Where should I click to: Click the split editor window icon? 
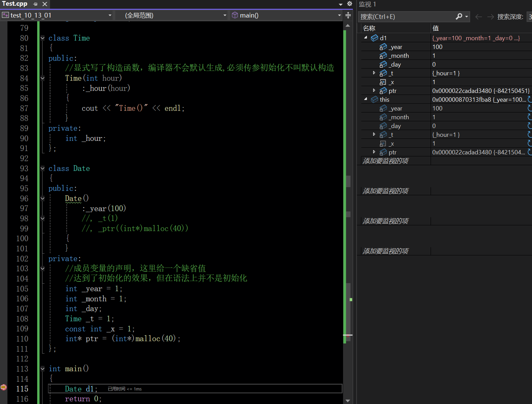(x=348, y=15)
